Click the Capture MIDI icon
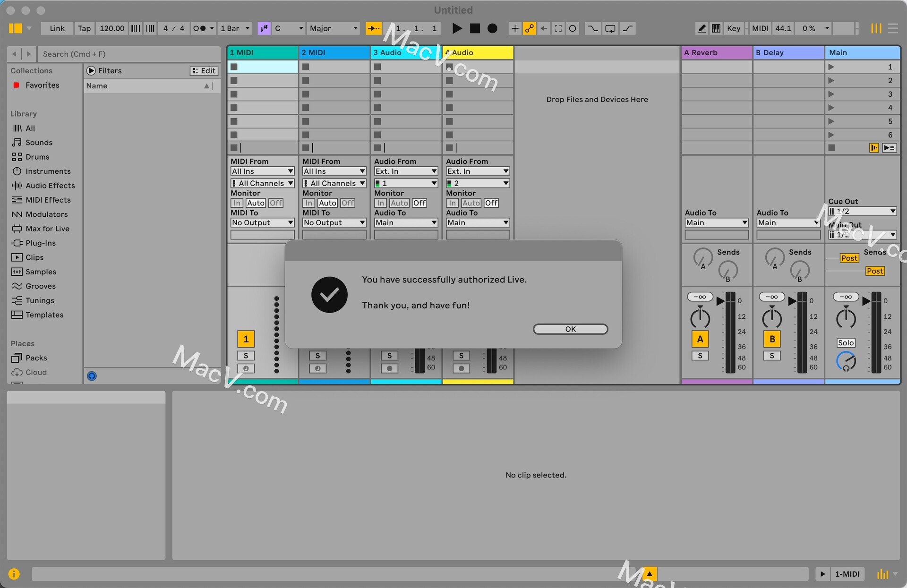 pyautogui.click(x=558, y=28)
